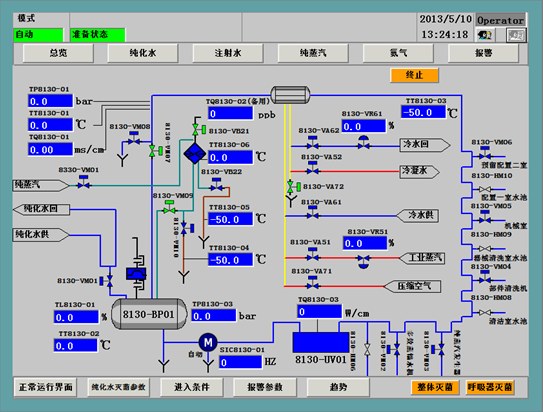Click the blue diamond heat exchanger symbol
The width and height of the screenshot is (543, 412).
point(195,153)
